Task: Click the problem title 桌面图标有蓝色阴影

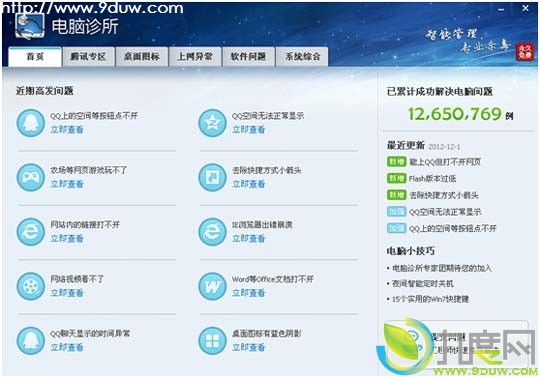Action: [x=267, y=333]
